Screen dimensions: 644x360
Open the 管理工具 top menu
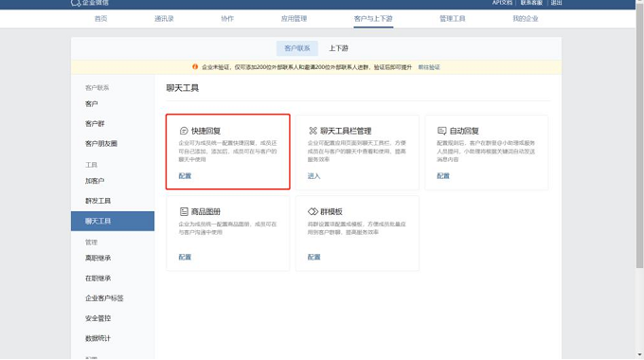[452, 19]
